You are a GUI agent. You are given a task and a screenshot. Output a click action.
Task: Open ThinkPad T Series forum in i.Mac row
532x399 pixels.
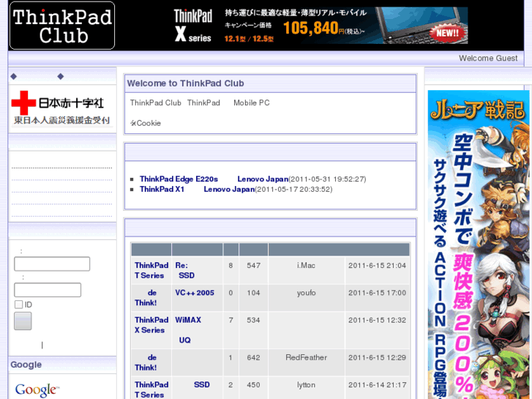151,270
